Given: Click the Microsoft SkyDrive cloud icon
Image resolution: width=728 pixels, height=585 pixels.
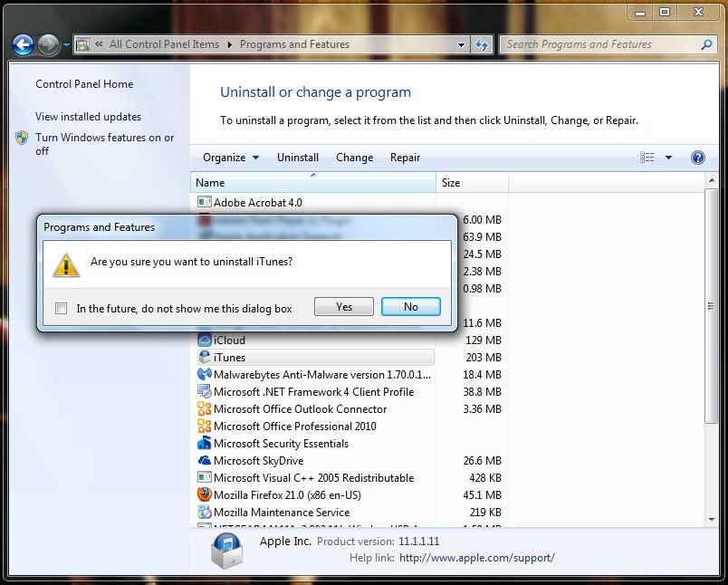Looking at the screenshot, I should (x=205, y=461).
